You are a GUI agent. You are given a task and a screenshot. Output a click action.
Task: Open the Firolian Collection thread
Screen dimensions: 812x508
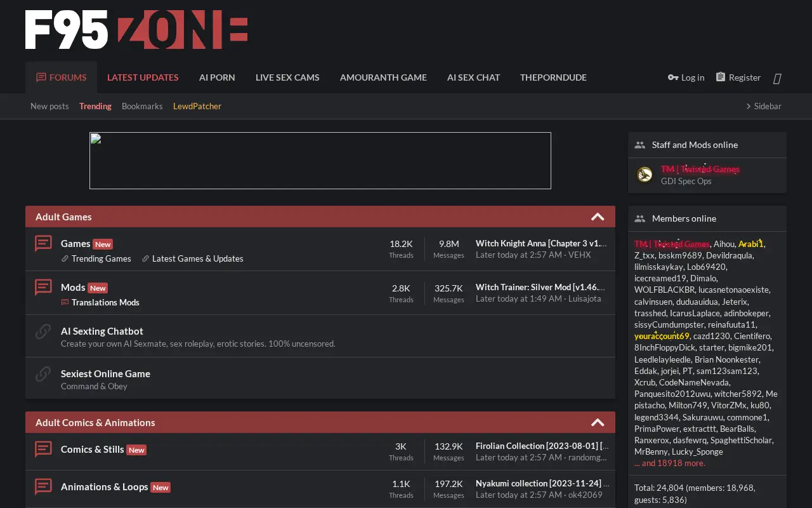(x=542, y=446)
